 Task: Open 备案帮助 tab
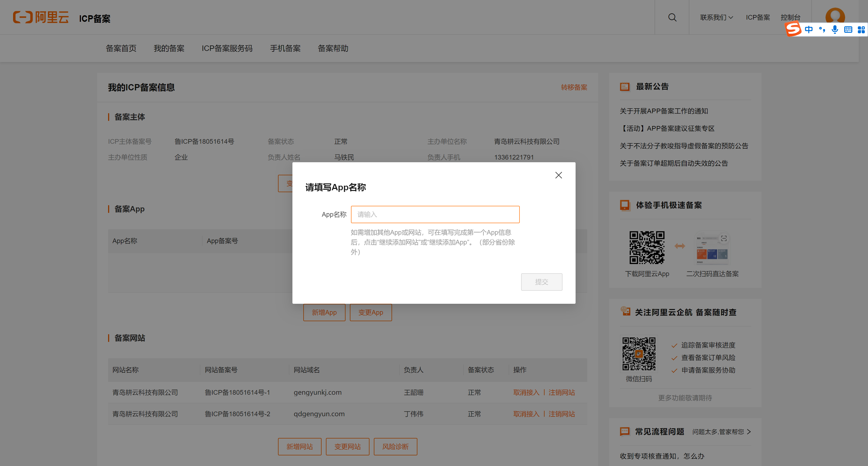[333, 48]
